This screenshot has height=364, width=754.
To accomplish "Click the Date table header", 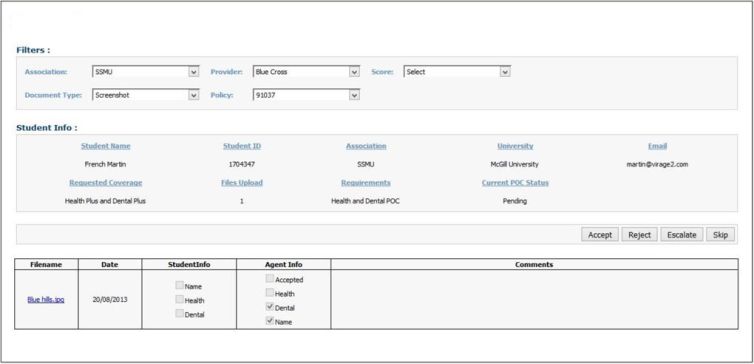I will click(110, 264).
